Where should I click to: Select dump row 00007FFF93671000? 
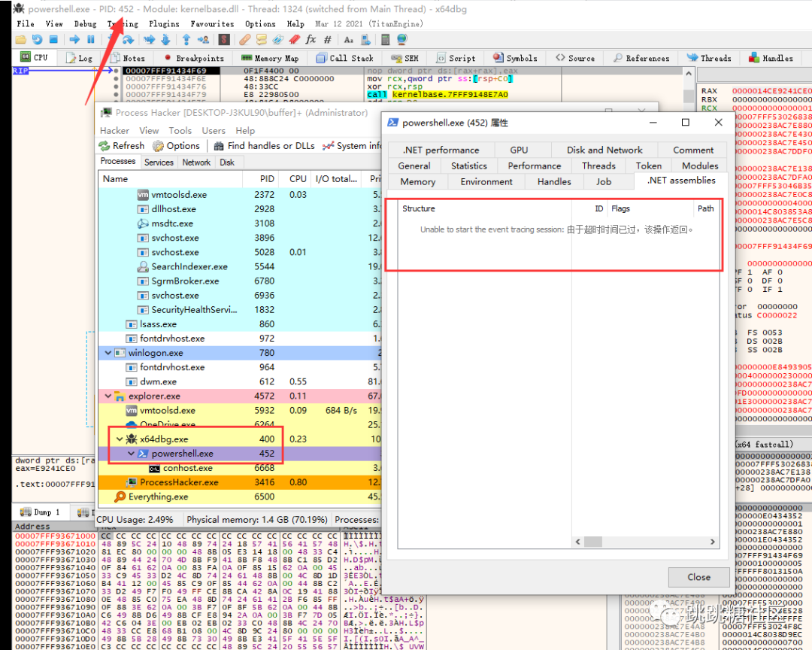(x=220, y=536)
